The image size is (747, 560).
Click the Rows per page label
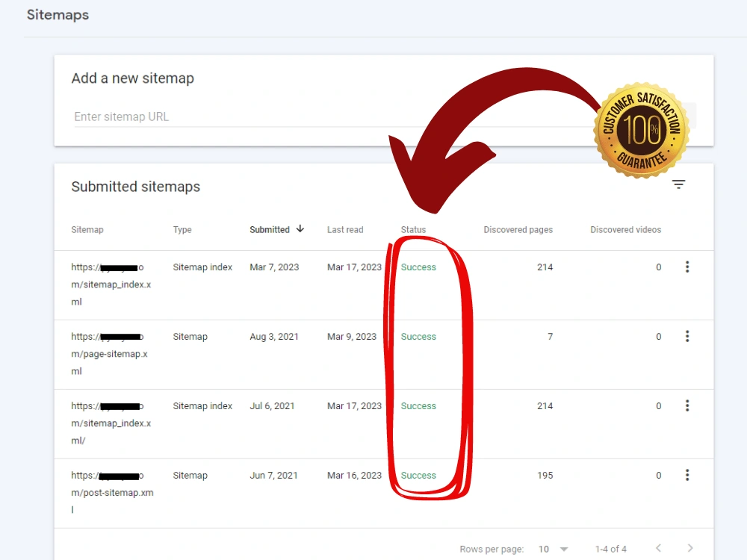(492, 549)
